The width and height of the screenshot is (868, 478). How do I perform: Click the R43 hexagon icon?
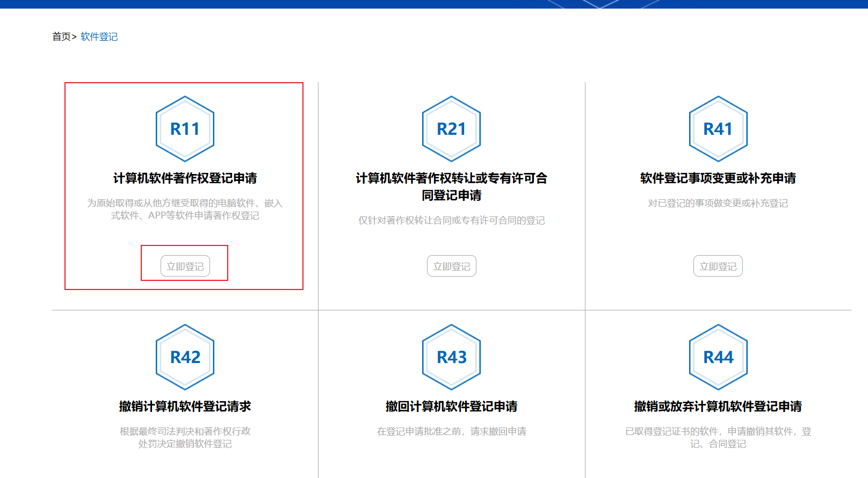[x=451, y=357]
